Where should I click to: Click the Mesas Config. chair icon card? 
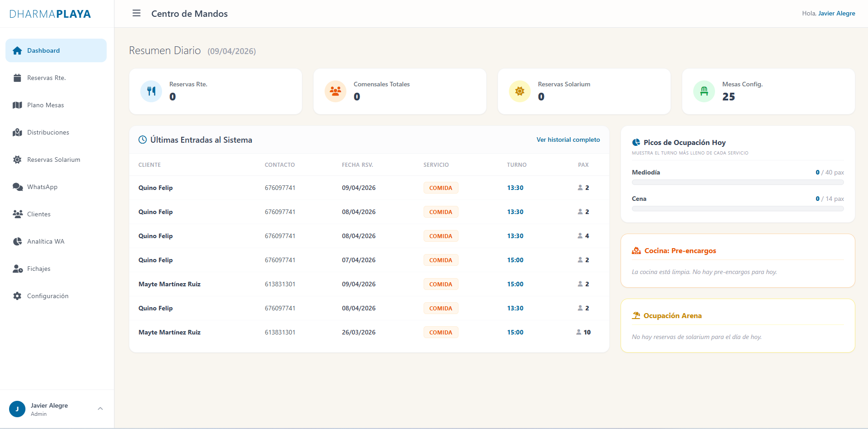click(x=768, y=91)
